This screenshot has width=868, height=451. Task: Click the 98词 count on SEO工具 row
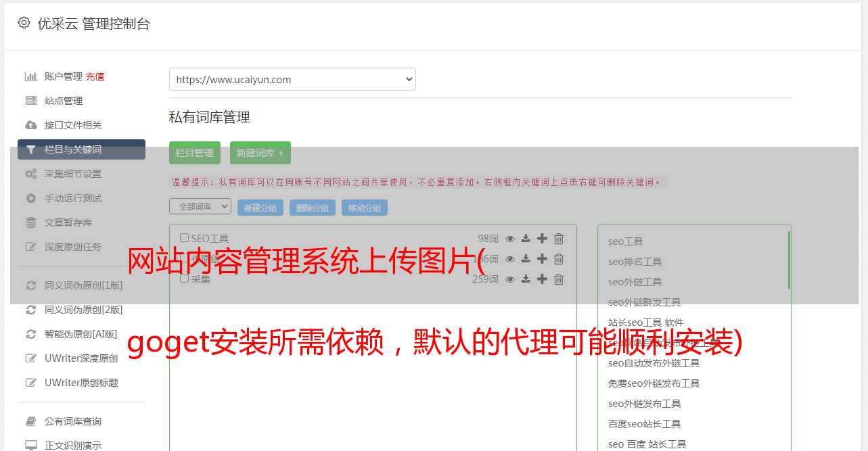(488, 239)
